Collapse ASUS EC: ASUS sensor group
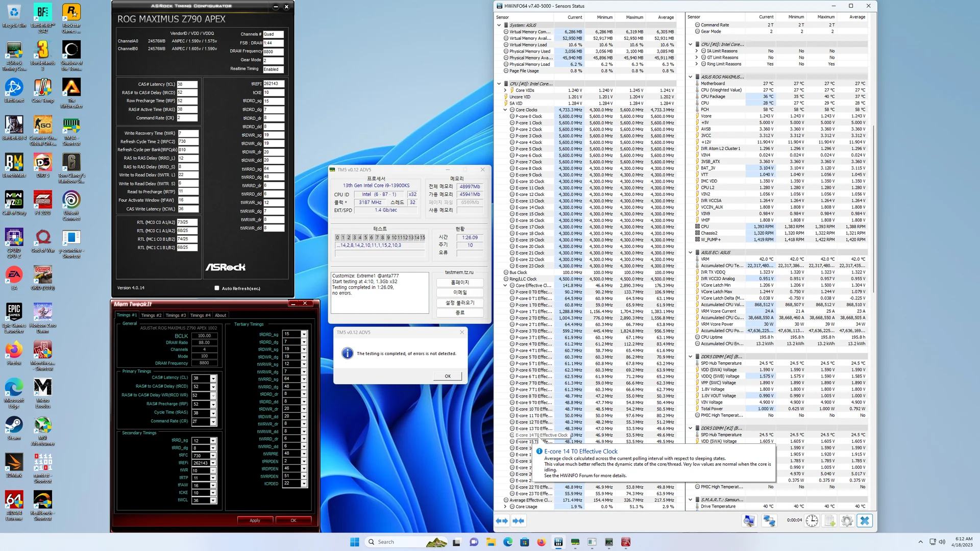This screenshot has height=551, width=980. click(691, 253)
